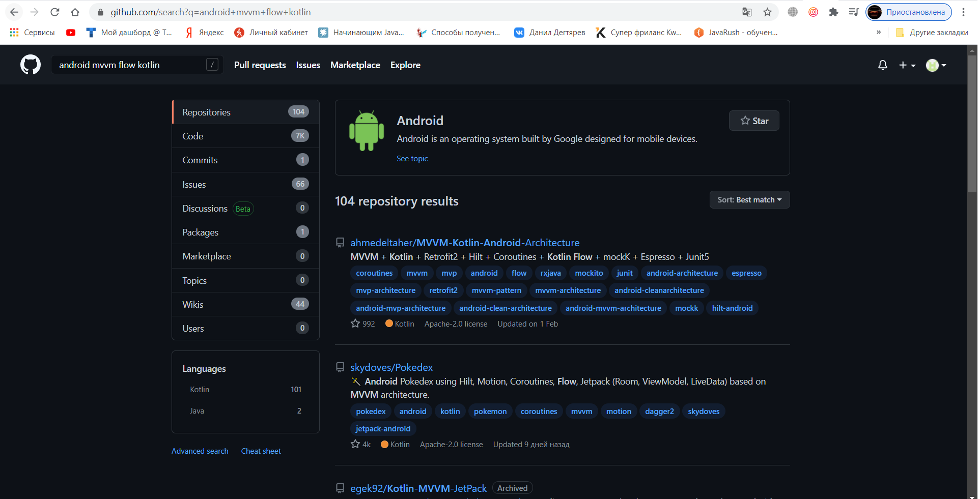Click star icon of Pokedex repository
The width and height of the screenshot is (980, 499).
tap(355, 444)
